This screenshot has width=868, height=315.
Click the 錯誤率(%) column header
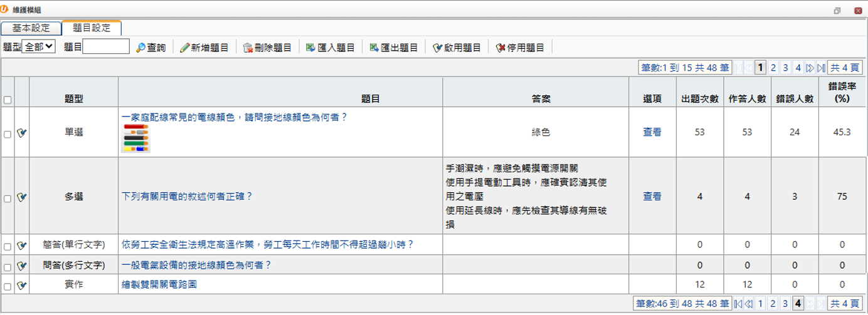[x=842, y=93]
